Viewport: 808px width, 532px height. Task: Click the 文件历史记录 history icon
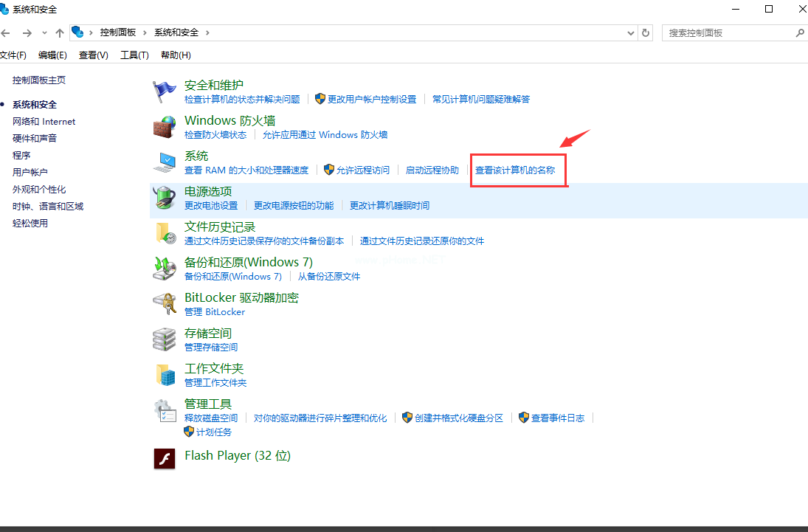click(x=164, y=232)
